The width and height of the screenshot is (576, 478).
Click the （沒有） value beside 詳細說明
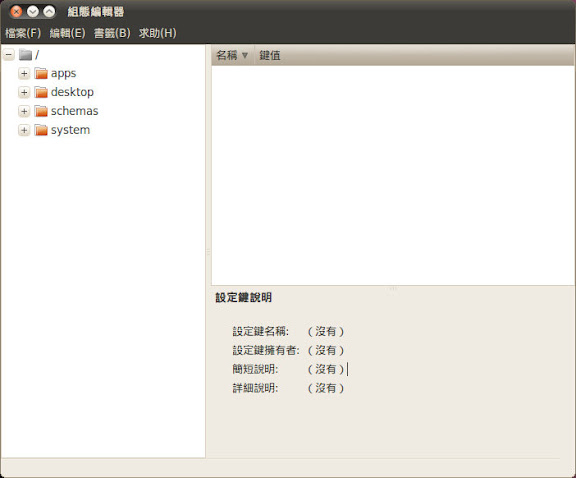coord(325,388)
